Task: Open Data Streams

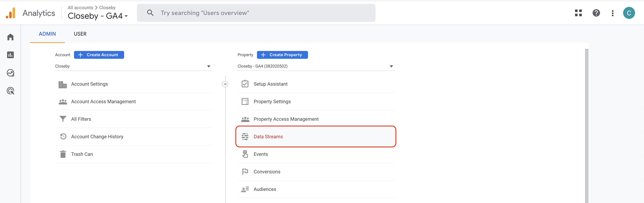Action: point(316,137)
